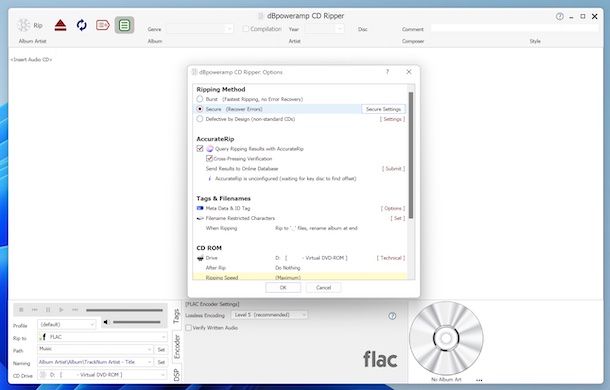Click the Meta Data & ID Tag icon
This screenshot has height=390, width=610.
click(x=200, y=208)
